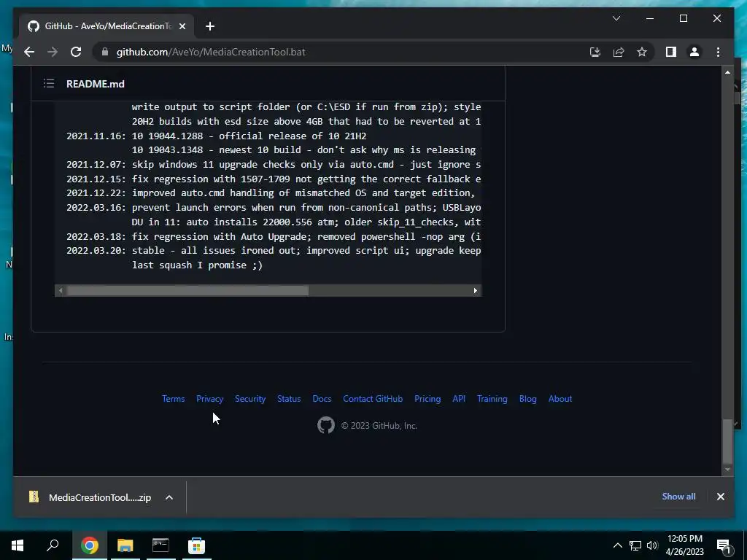Open the Docs footer link

(322, 399)
